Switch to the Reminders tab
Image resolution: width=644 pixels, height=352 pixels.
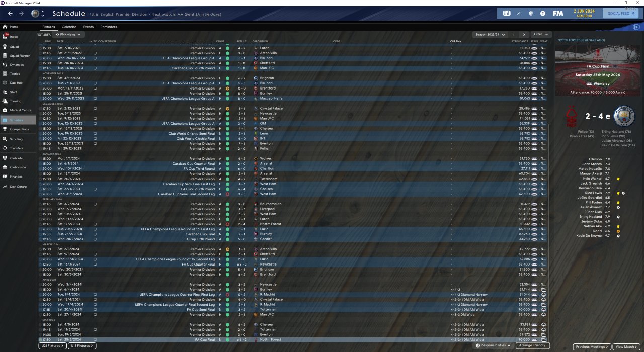[x=109, y=27]
